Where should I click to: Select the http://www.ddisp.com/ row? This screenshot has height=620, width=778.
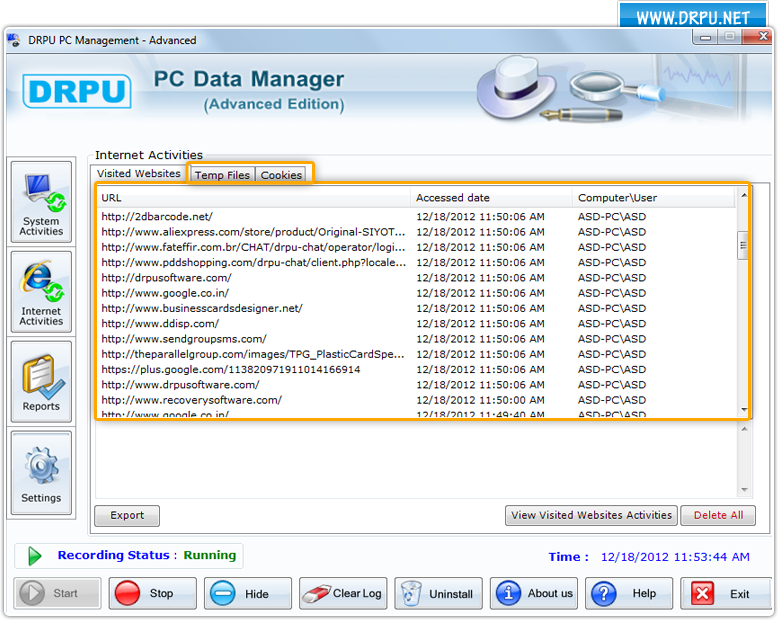point(416,324)
